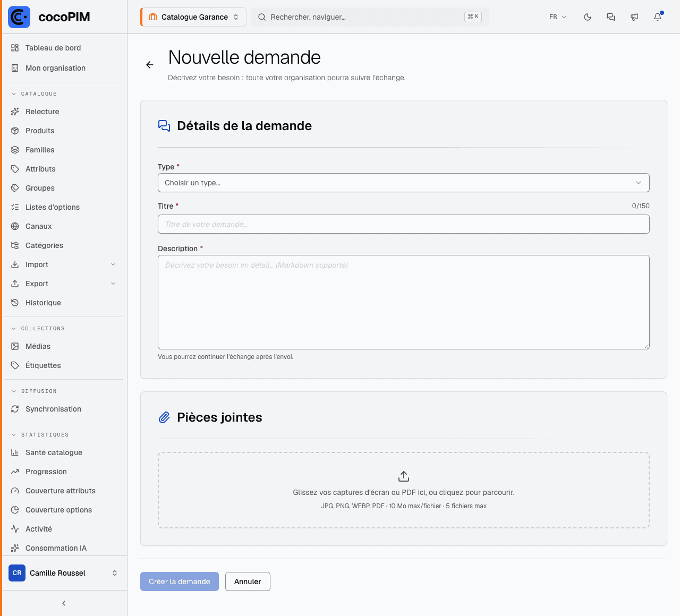Open Couverture attributs statistics
The width and height of the screenshot is (680, 616).
pos(64,491)
